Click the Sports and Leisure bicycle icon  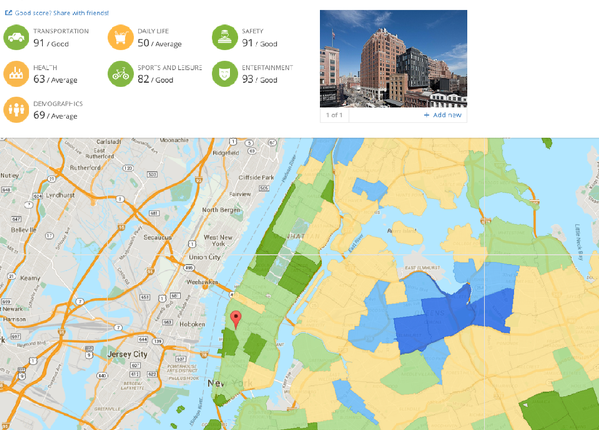(x=120, y=73)
